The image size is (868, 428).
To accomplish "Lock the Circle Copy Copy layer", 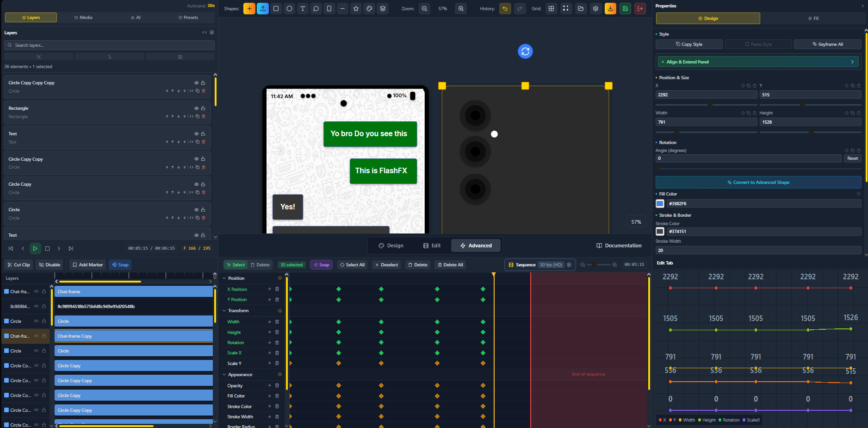I will (203, 159).
